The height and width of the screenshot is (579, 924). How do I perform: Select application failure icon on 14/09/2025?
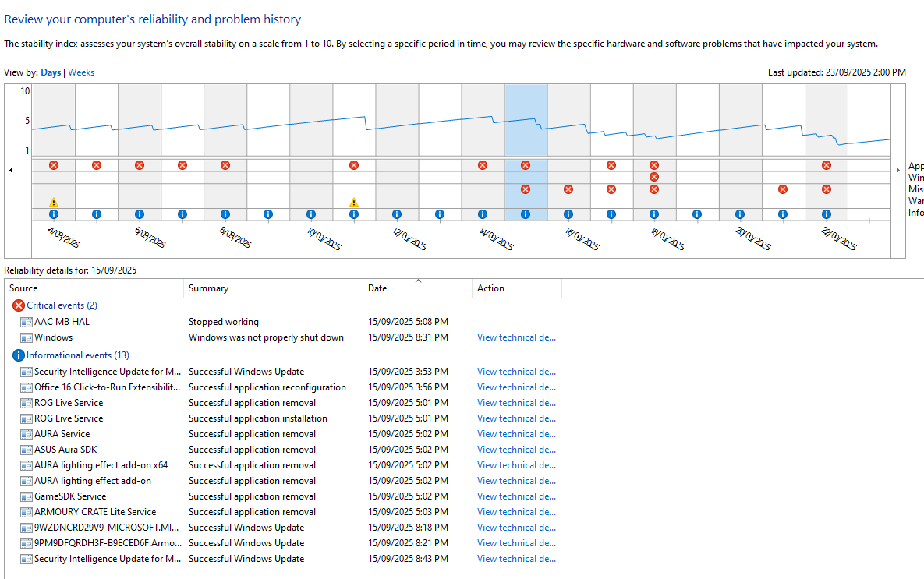pos(483,165)
